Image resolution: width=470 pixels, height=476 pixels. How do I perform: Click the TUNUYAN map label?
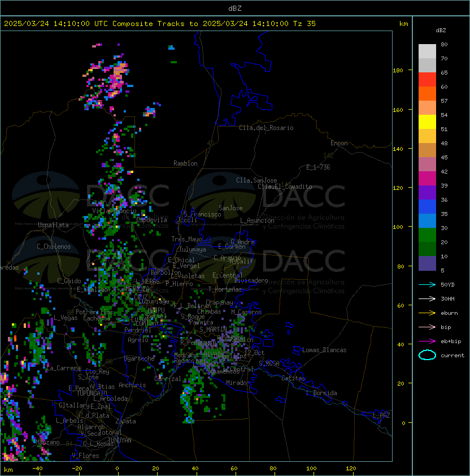(120, 440)
